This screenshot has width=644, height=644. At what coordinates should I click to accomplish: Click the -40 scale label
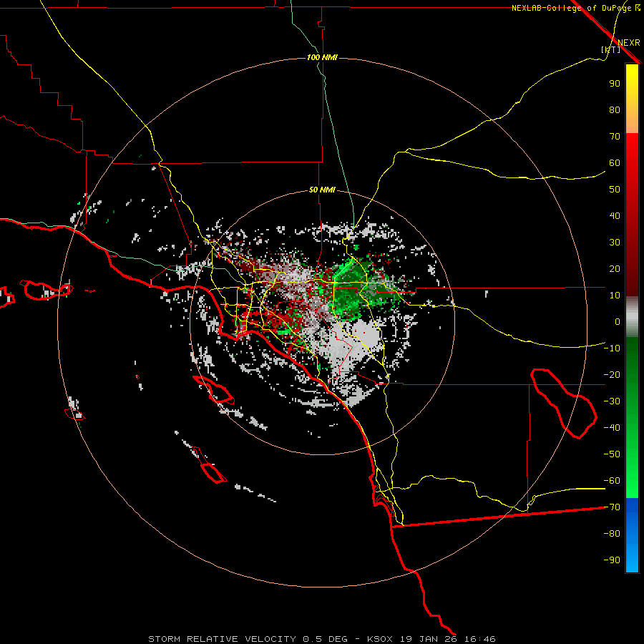coord(612,428)
